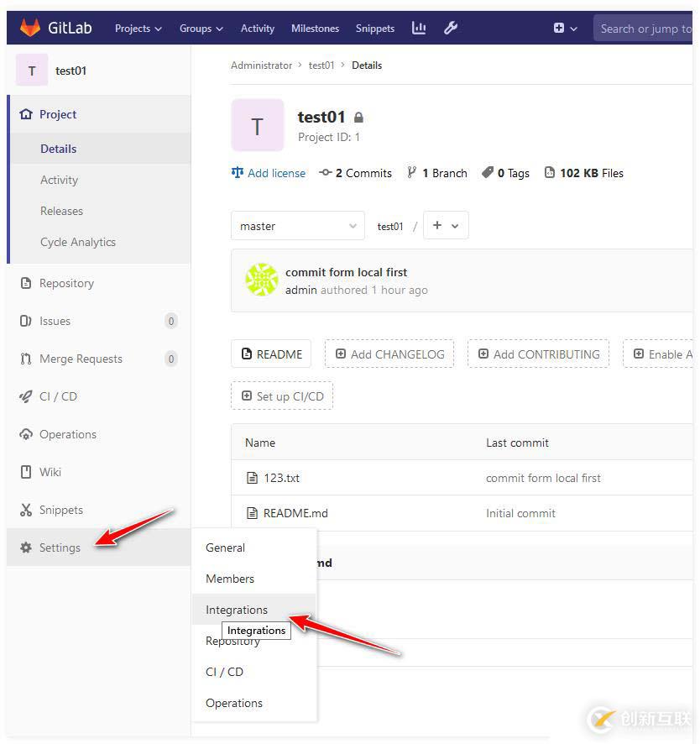Click the private lock icon beside test01
Screen dimensions: 700x744
pos(358,118)
